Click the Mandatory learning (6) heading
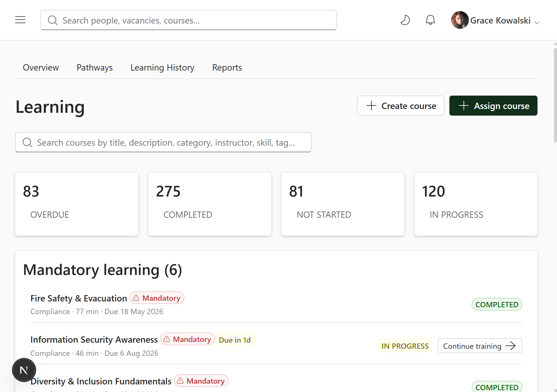The image size is (557, 392). 103,270
